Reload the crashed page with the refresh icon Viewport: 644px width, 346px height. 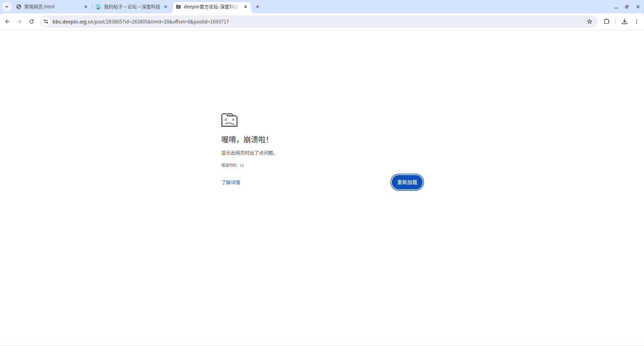32,21
